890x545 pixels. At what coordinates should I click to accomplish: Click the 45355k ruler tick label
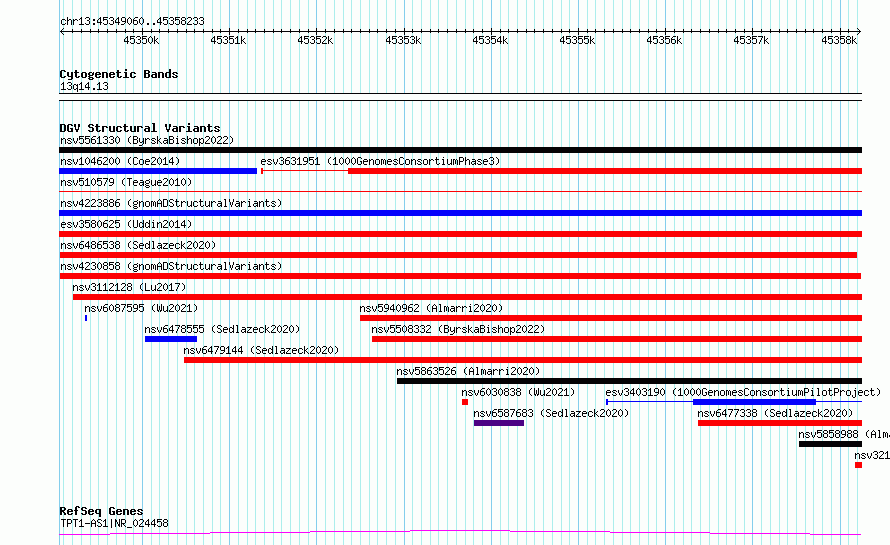[x=577, y=40]
